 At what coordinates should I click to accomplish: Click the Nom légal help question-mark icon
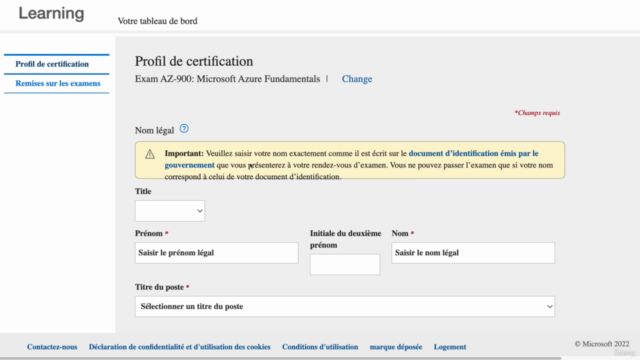[184, 129]
